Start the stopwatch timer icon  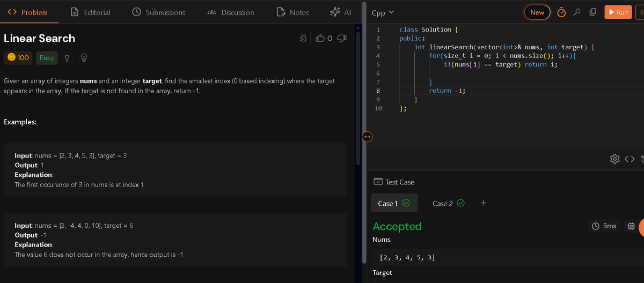coord(561,12)
